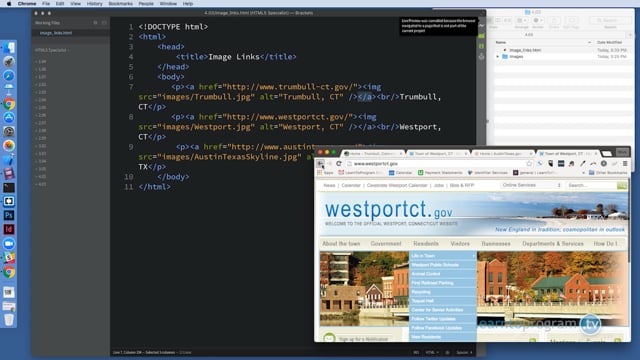Click the Finder Action gear icon
640x360 pixels.
[x=538, y=20]
